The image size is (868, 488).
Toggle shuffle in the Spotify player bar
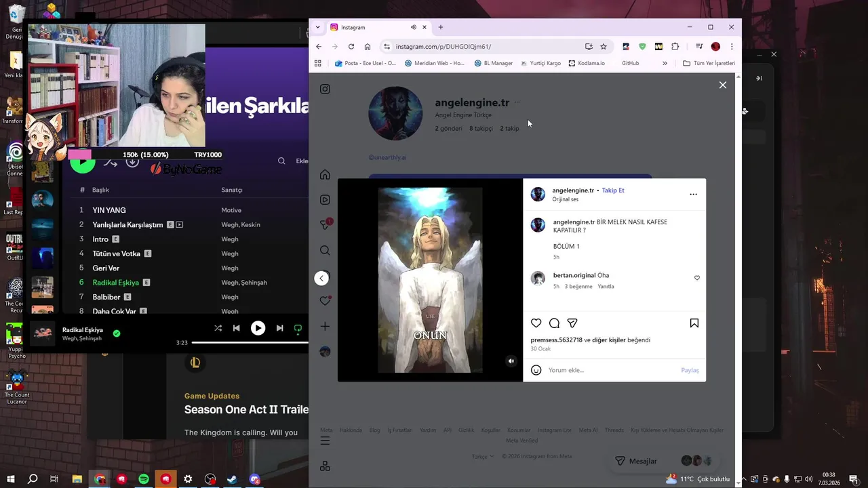tap(218, 328)
